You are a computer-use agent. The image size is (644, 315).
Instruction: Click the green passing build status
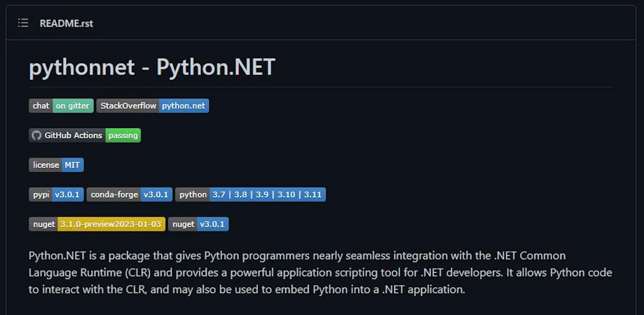tap(123, 135)
